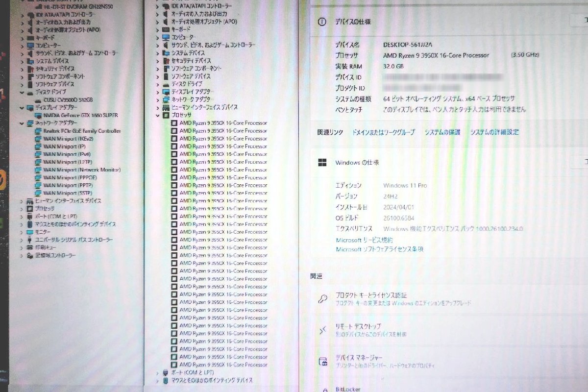Select the NVIDIA GeForce GTX 1650 SUPER icon

point(39,115)
